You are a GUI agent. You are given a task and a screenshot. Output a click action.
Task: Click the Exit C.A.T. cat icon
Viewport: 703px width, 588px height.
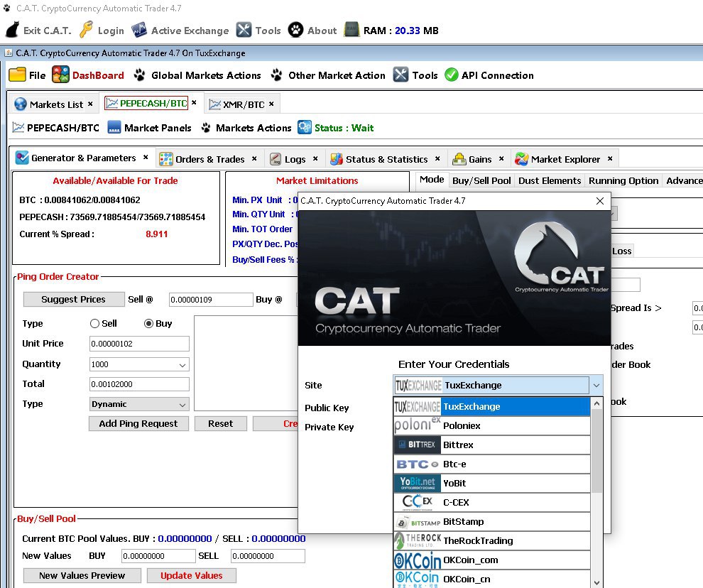pos(13,30)
